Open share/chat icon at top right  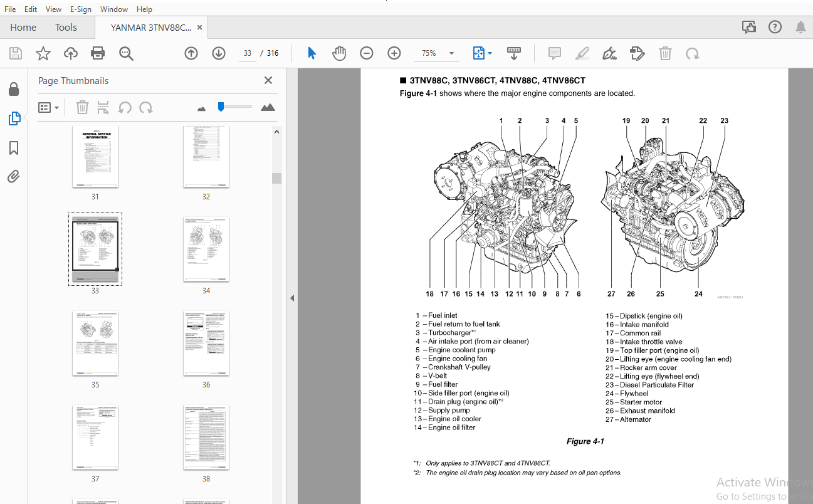(x=748, y=27)
